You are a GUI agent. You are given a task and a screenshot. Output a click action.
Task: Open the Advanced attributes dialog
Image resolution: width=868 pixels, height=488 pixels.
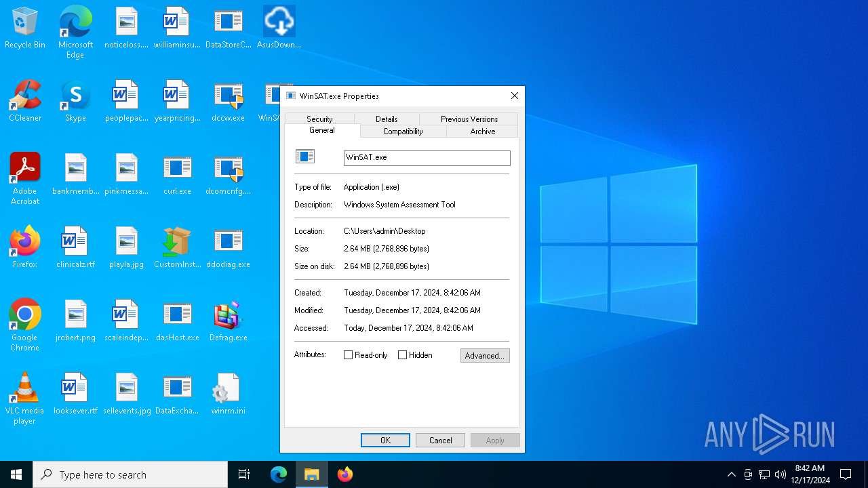[x=485, y=356]
